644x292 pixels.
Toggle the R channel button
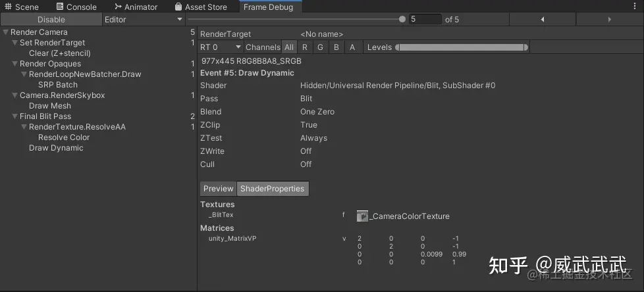(x=305, y=47)
